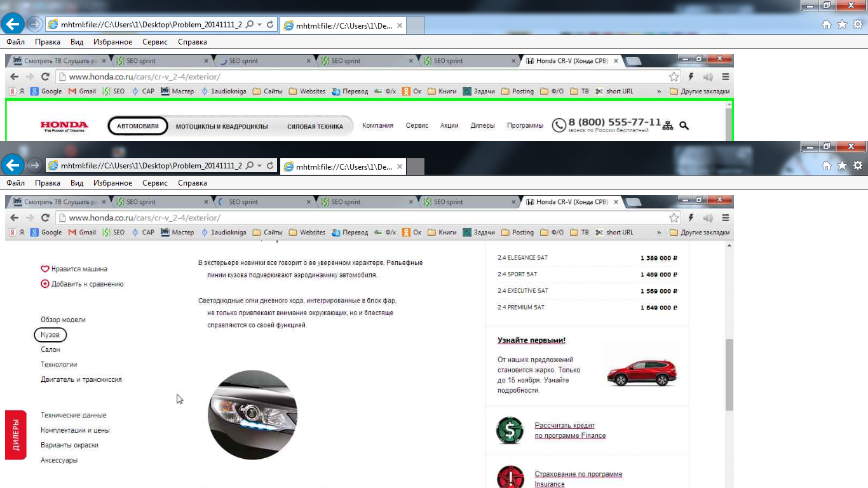Refresh page in the topmost IE address bar
The height and width of the screenshot is (488, 868).
point(270,24)
